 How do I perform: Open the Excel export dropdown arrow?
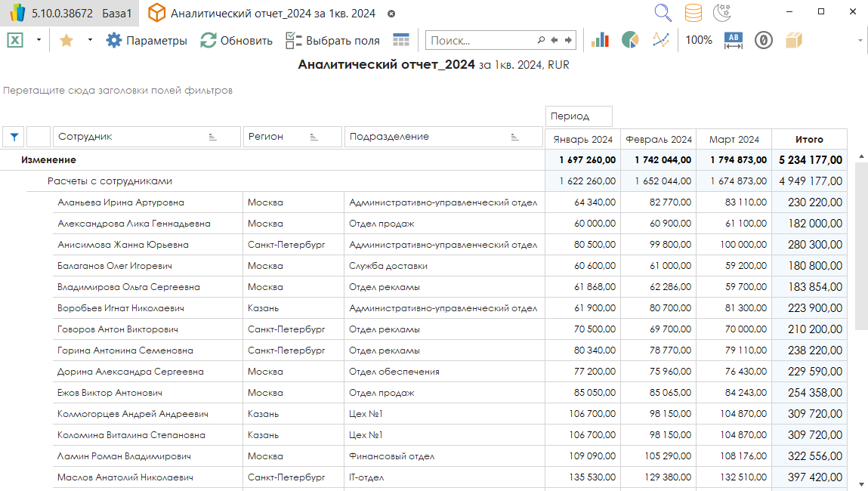pos(39,40)
